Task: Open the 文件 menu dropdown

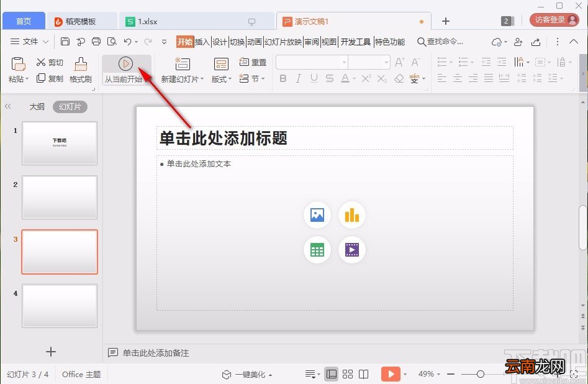Action: (x=30, y=41)
